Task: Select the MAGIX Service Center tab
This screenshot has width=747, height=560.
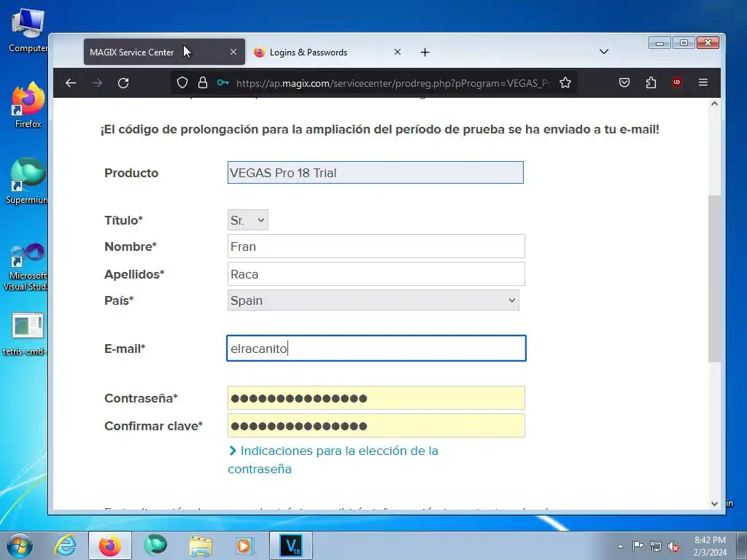Action: [164, 52]
